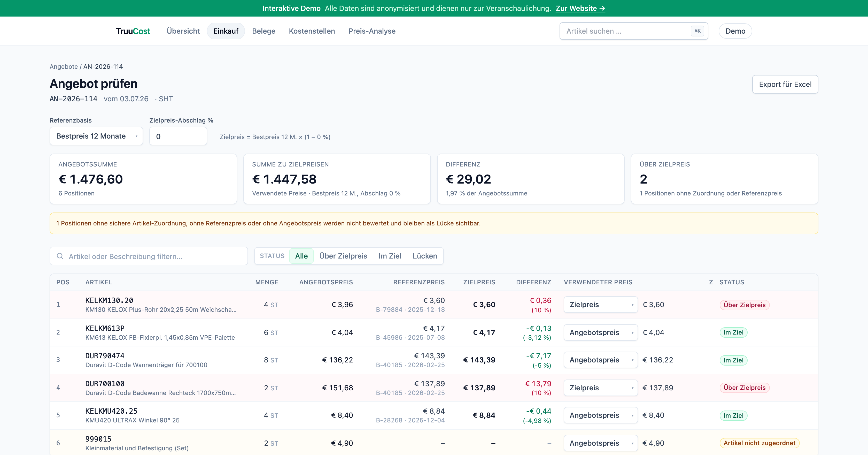Open price dropdown for DUR790474 row
This screenshot has height=455, width=868.
click(600, 360)
